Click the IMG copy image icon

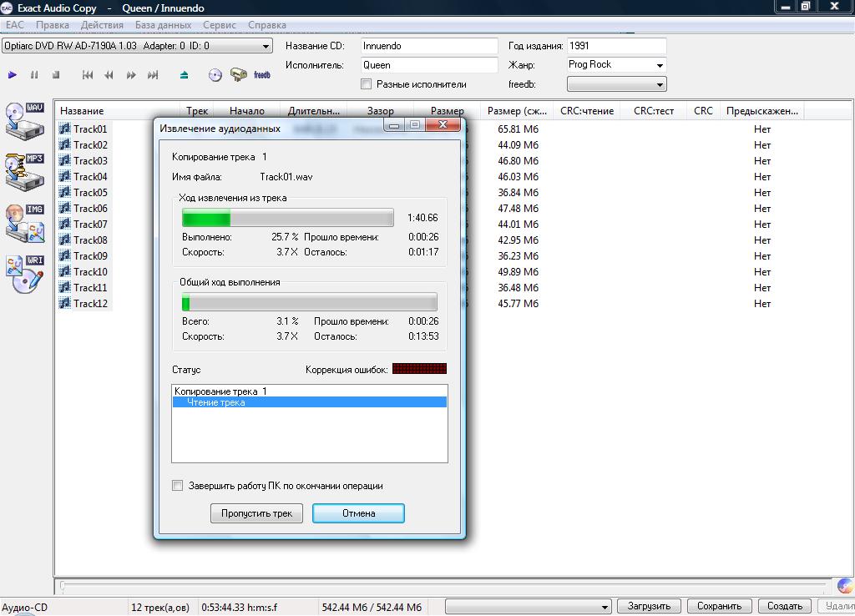[x=24, y=221]
